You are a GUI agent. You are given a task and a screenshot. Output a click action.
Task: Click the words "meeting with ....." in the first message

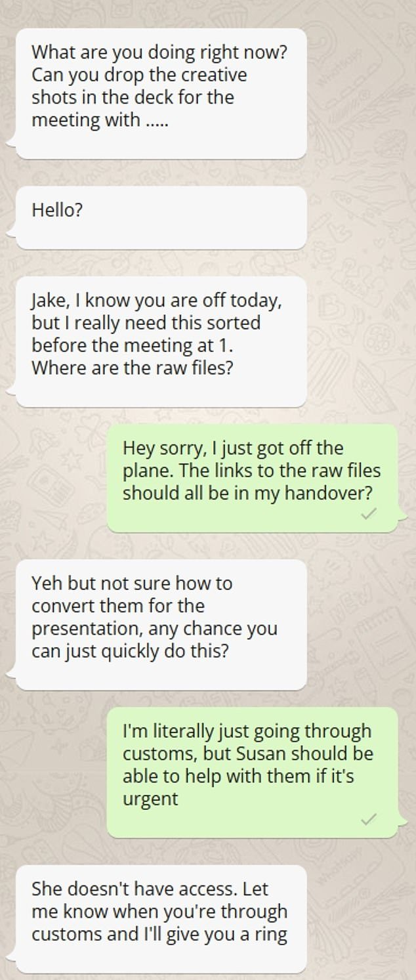point(100,120)
